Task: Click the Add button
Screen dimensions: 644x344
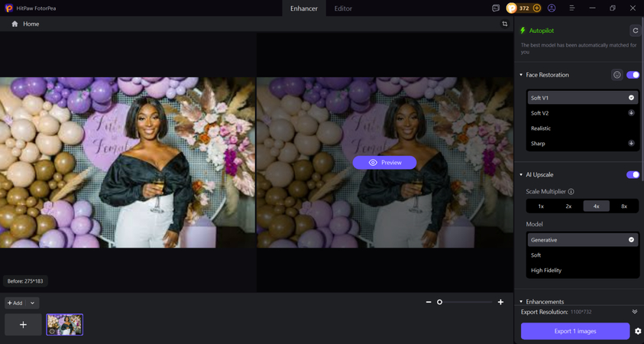Action: tap(15, 303)
